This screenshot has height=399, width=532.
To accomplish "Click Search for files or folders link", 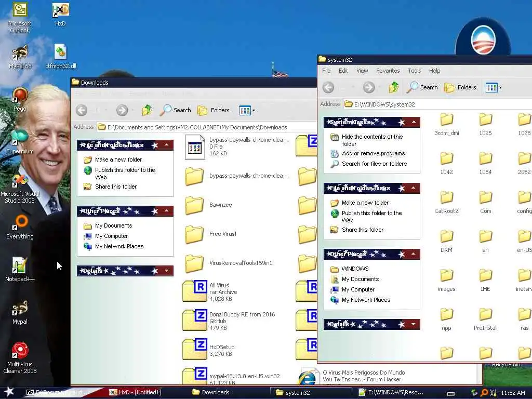I will coord(369,164).
